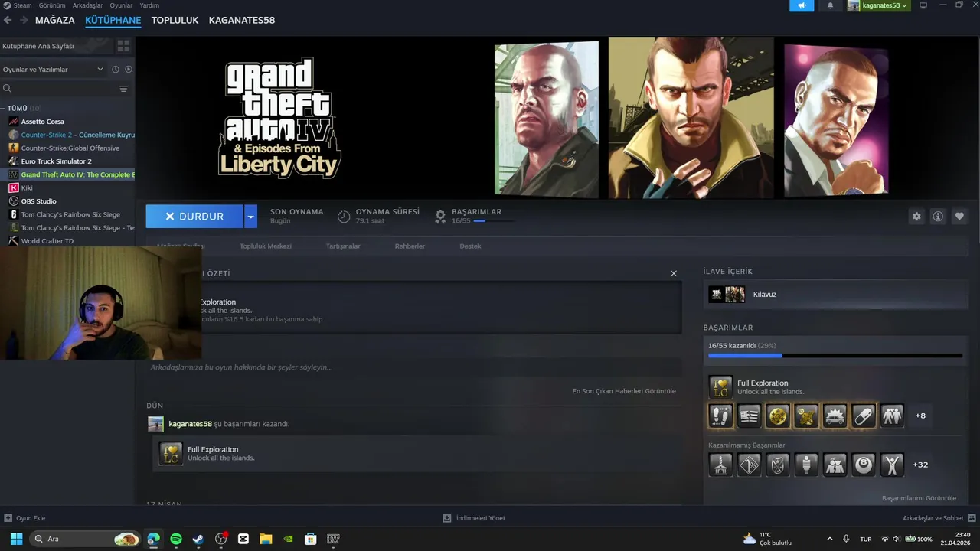Screen dimensions: 980x551
Task: Open the Arkadaşlar menu
Action: (x=87, y=5)
